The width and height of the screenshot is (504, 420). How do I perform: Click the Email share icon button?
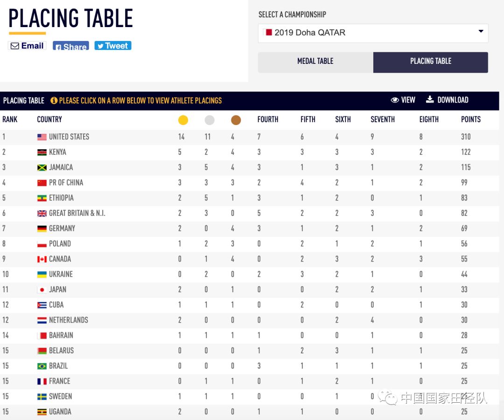[27, 46]
